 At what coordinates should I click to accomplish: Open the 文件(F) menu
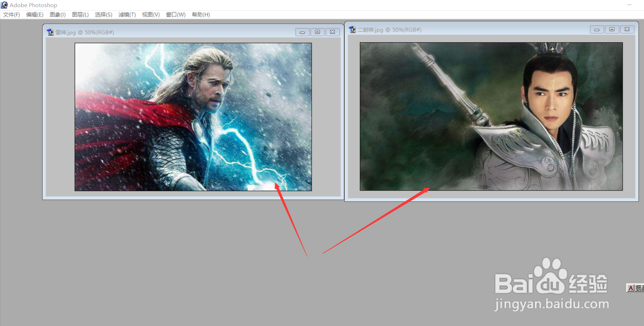click(11, 15)
